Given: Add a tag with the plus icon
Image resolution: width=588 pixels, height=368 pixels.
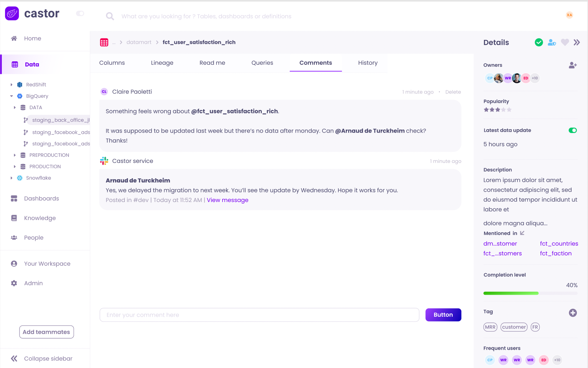Looking at the screenshot, I should point(573,313).
